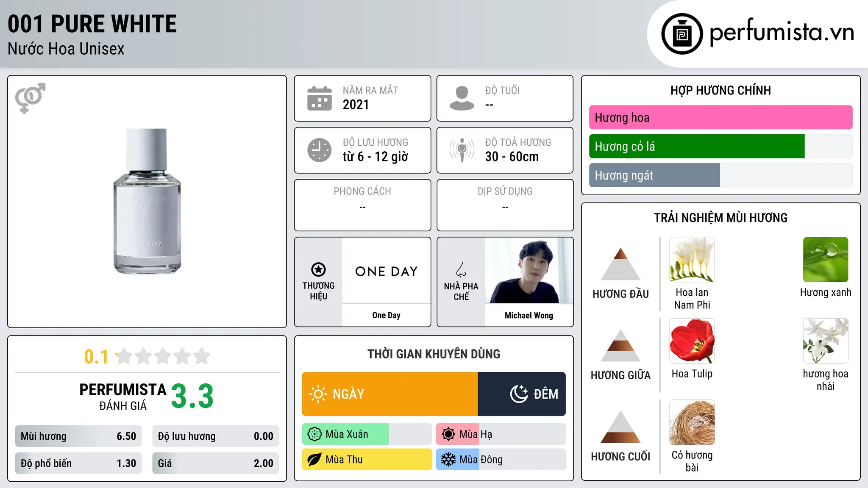Image resolution: width=868 pixels, height=488 pixels.
Task: Click the pink Hương hoa accord bar
Action: pyautogui.click(x=721, y=117)
